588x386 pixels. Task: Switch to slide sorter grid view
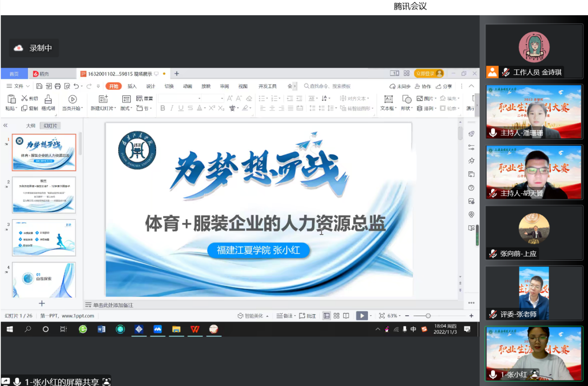(x=336, y=316)
